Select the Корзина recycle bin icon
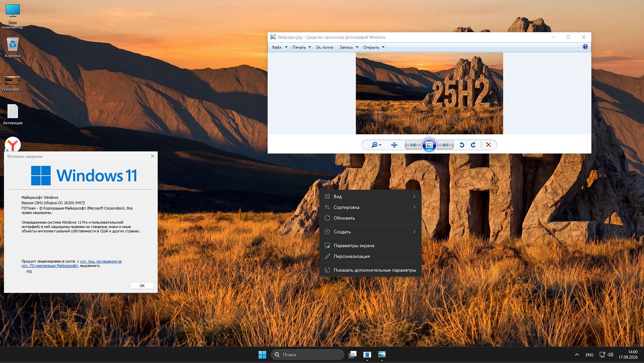The image size is (644, 363). coord(13,47)
